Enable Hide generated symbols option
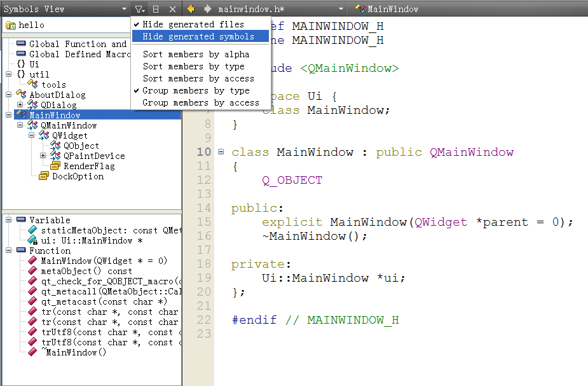 pyautogui.click(x=198, y=36)
